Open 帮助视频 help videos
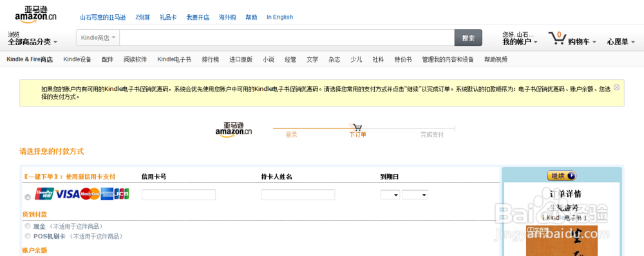This screenshot has width=644, height=256. tap(496, 59)
